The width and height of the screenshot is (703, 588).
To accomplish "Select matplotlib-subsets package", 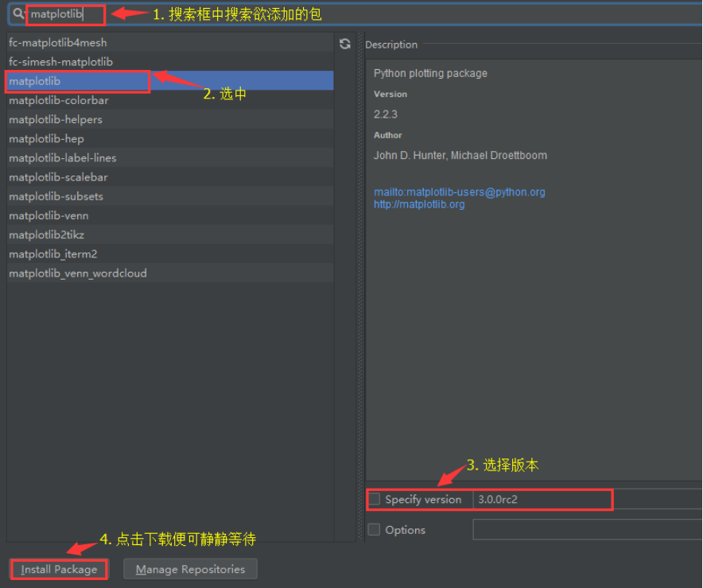I will [170, 196].
